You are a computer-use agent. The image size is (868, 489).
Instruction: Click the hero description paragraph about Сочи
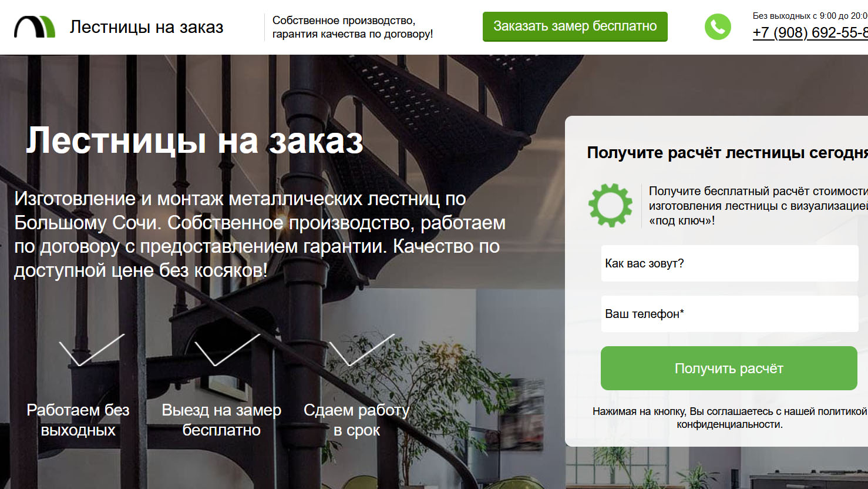(x=260, y=235)
